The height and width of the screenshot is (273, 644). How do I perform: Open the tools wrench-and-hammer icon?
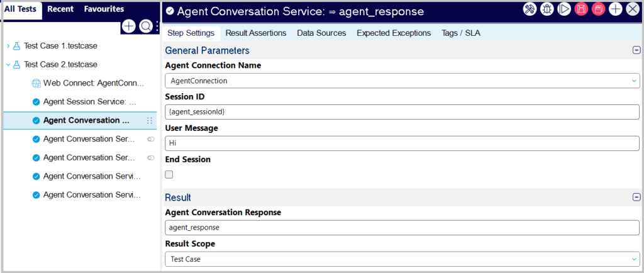530,9
